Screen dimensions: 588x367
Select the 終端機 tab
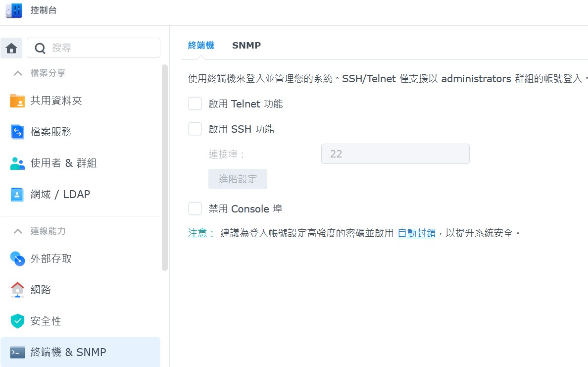point(201,46)
